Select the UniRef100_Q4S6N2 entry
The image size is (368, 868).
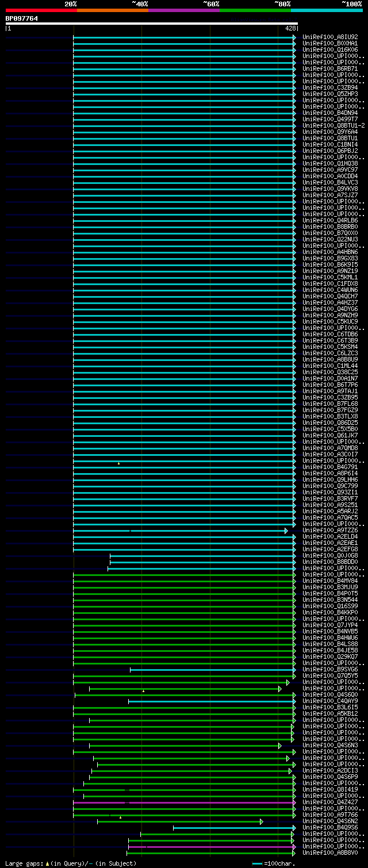click(330, 821)
